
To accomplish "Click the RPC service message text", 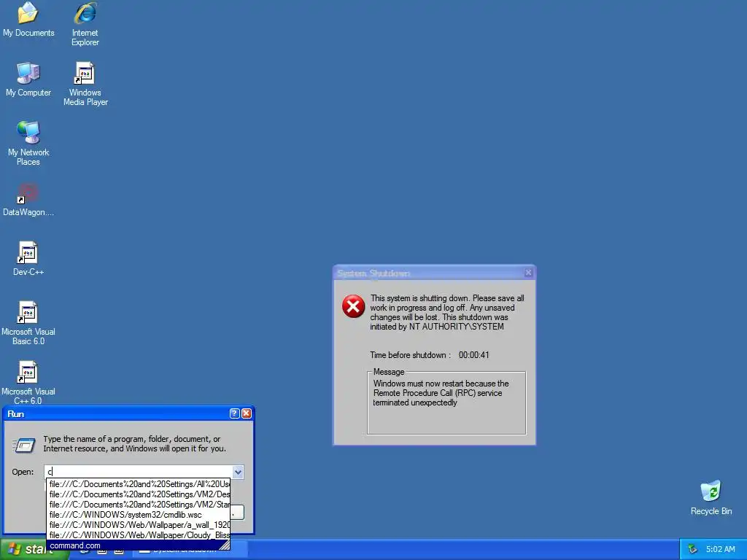I will click(441, 393).
